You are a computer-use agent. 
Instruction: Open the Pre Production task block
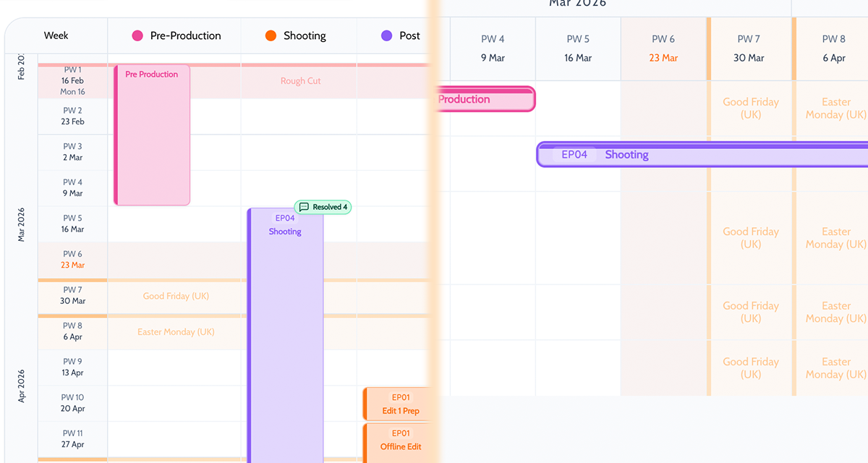click(x=152, y=135)
